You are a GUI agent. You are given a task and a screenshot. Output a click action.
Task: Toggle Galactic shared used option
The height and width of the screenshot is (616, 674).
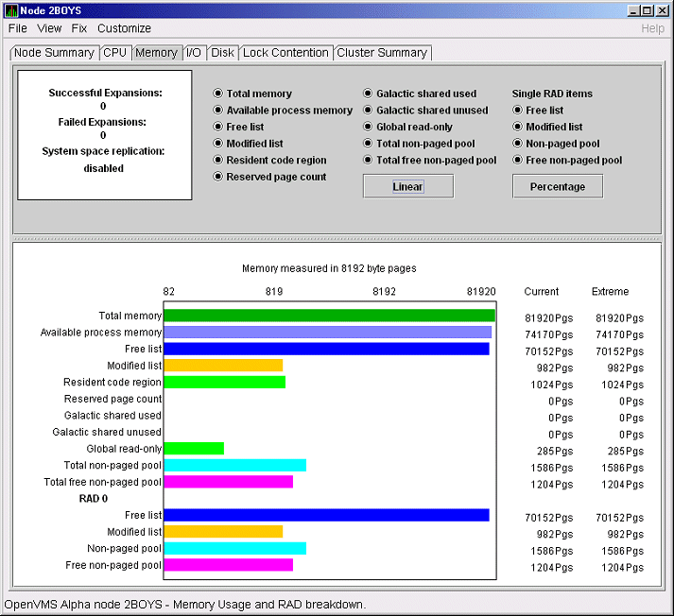[x=368, y=94]
